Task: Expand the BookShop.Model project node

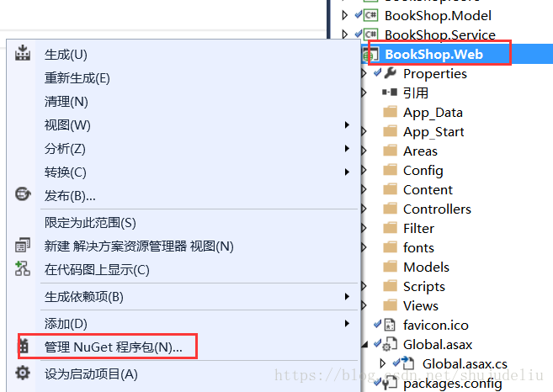Action: pyautogui.click(x=345, y=15)
